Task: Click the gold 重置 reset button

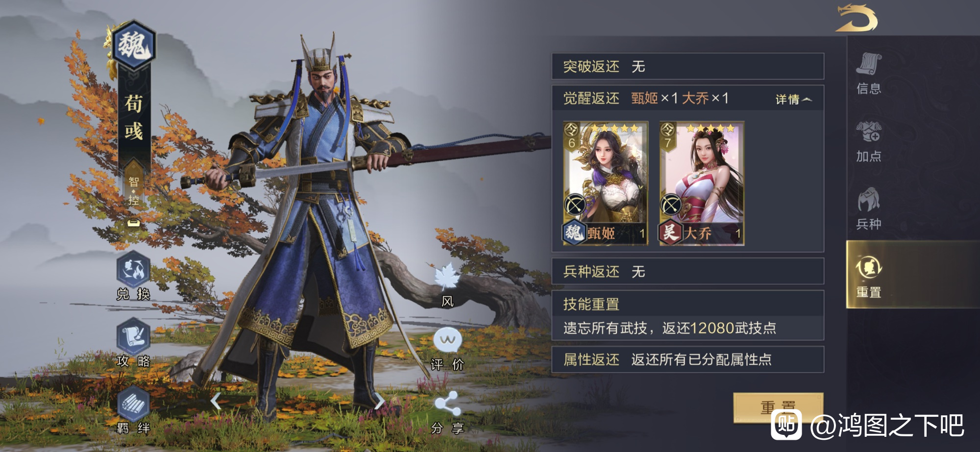Action: [778, 407]
